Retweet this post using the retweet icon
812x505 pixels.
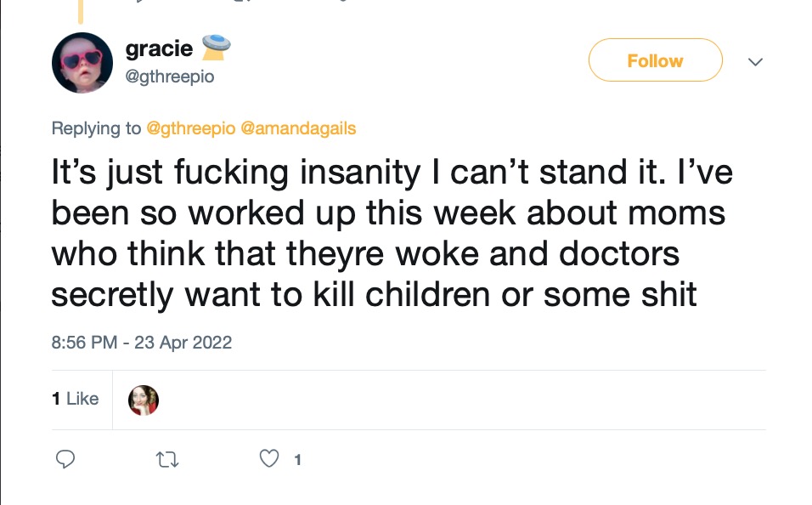coord(167,459)
